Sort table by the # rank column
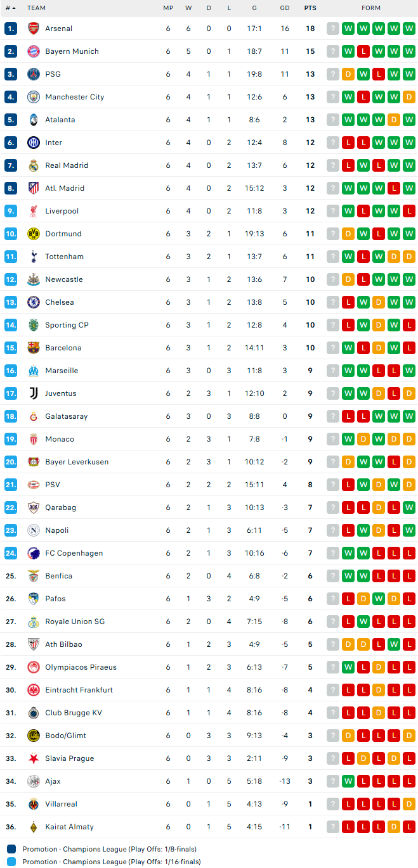Screen dimensions: 418x868 (10, 8)
